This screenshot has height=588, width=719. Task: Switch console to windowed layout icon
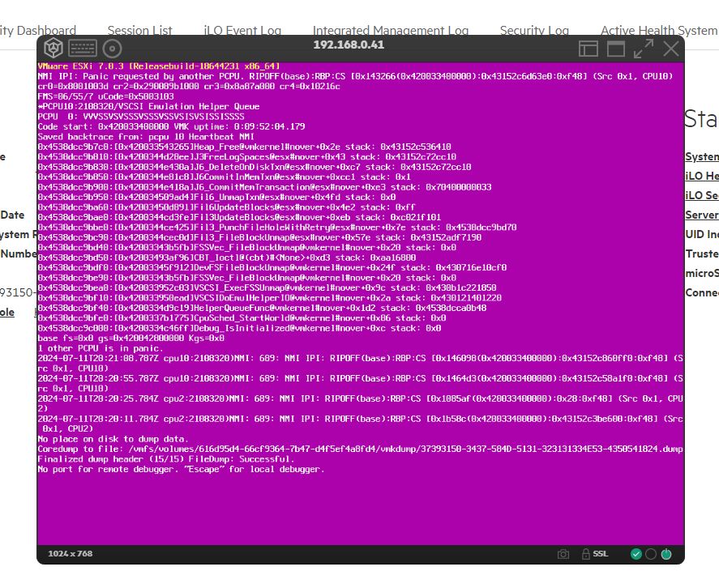[x=616, y=49]
